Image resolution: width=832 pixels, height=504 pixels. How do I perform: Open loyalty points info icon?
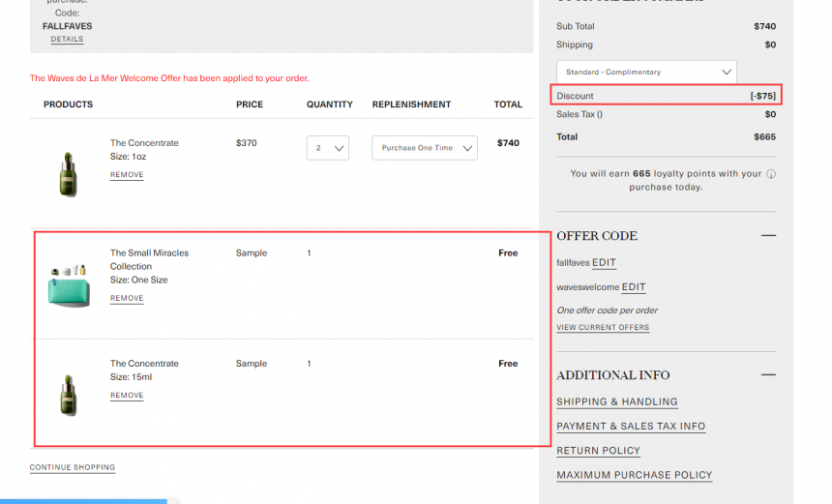[771, 174]
